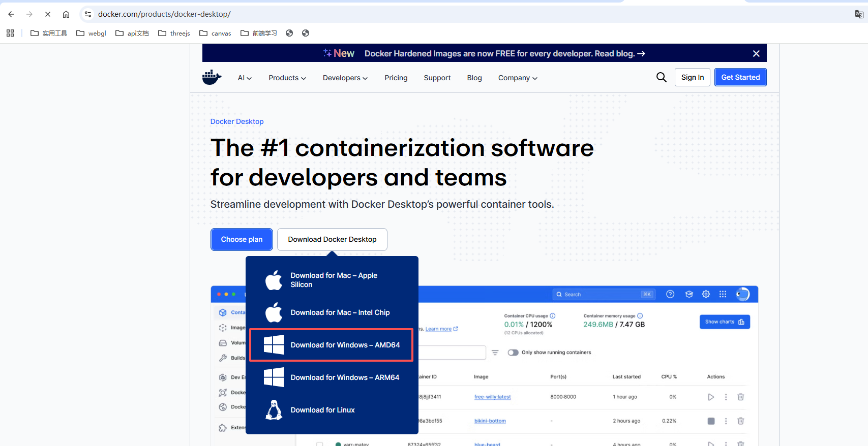This screenshot has height=446, width=868.
Task: Stop page loading with X icon
Action: click(x=48, y=14)
